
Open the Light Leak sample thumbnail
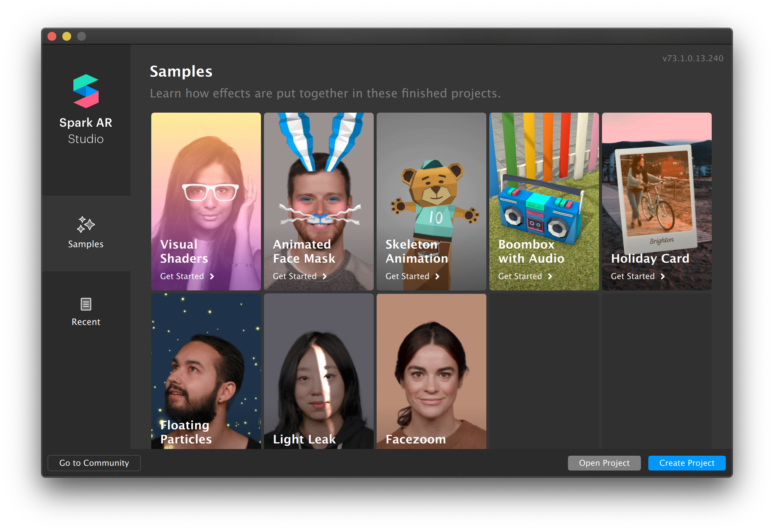tap(319, 370)
